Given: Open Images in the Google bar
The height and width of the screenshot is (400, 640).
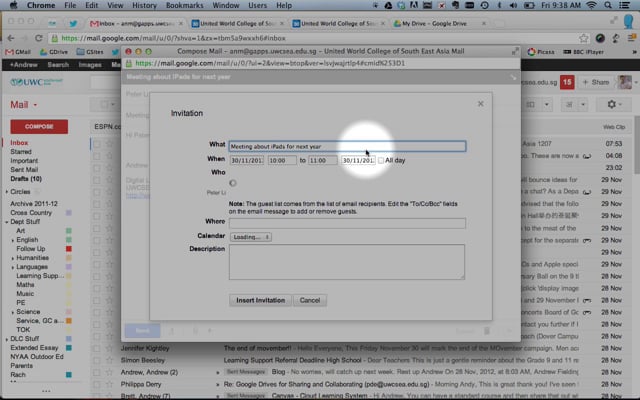Looking at the screenshot, I should (x=90, y=65).
